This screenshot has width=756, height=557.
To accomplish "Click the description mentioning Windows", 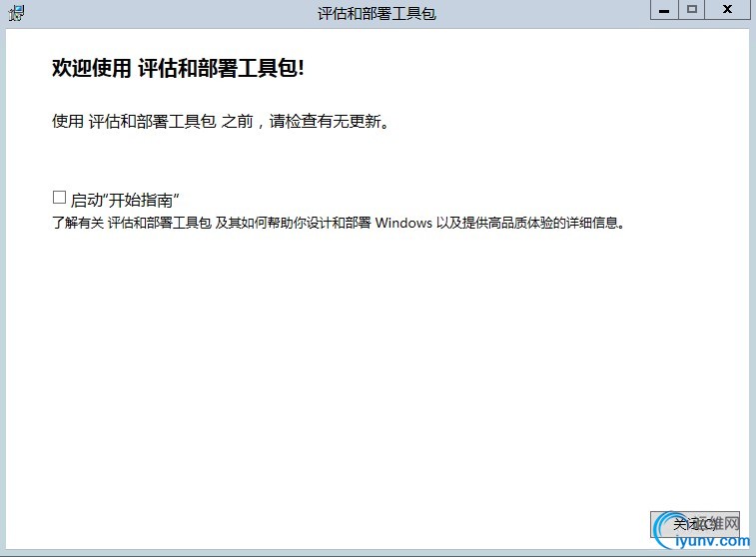I will coord(339,223).
